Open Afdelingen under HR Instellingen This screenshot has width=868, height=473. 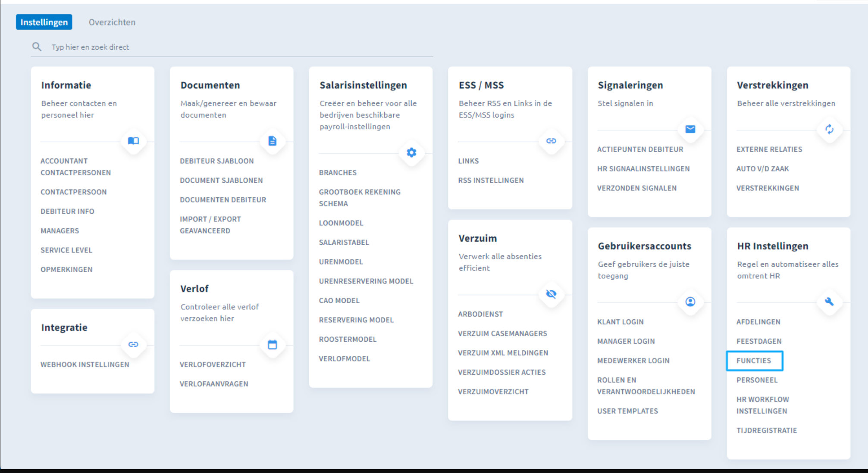(x=758, y=322)
